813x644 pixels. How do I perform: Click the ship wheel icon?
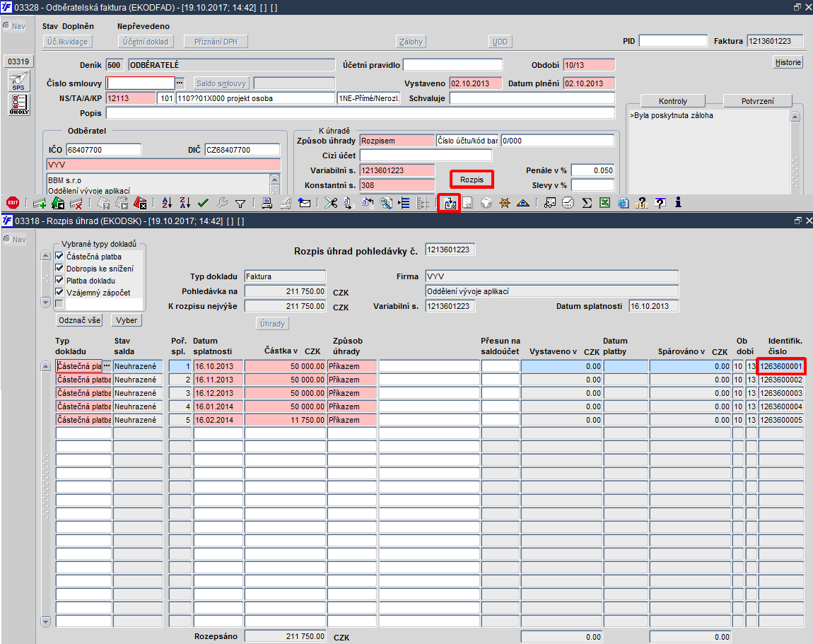505,203
